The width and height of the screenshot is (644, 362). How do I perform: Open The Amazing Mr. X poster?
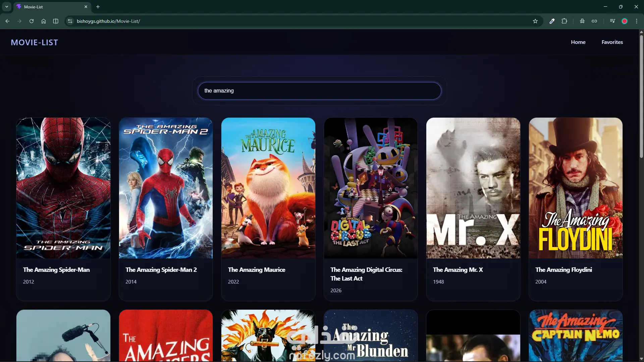(x=473, y=188)
